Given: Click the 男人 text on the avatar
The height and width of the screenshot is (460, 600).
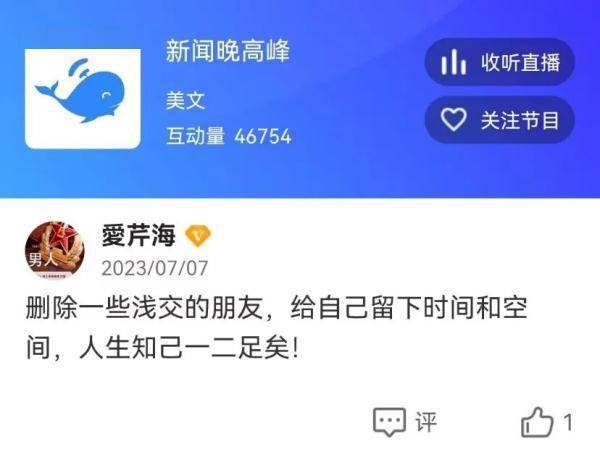Looking at the screenshot, I should tap(43, 260).
